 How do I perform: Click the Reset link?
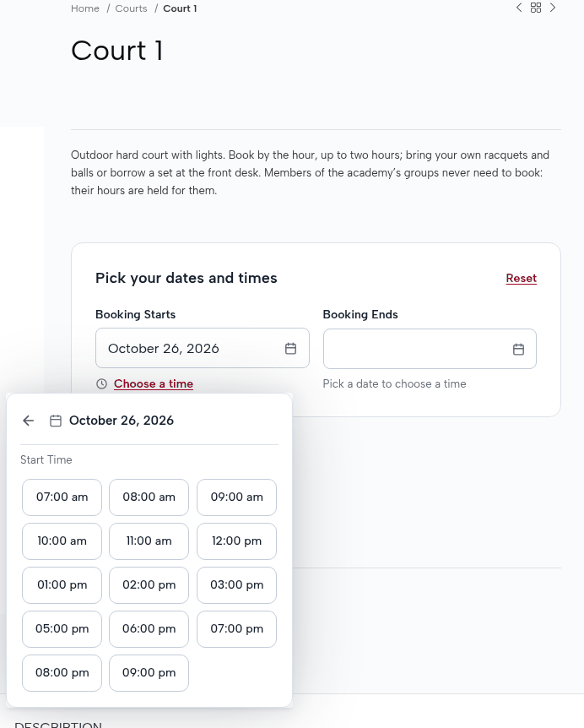(x=521, y=278)
